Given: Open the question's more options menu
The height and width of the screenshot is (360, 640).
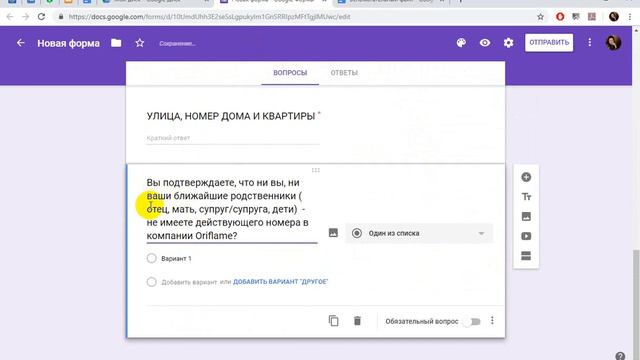Looking at the screenshot, I should (x=492, y=320).
